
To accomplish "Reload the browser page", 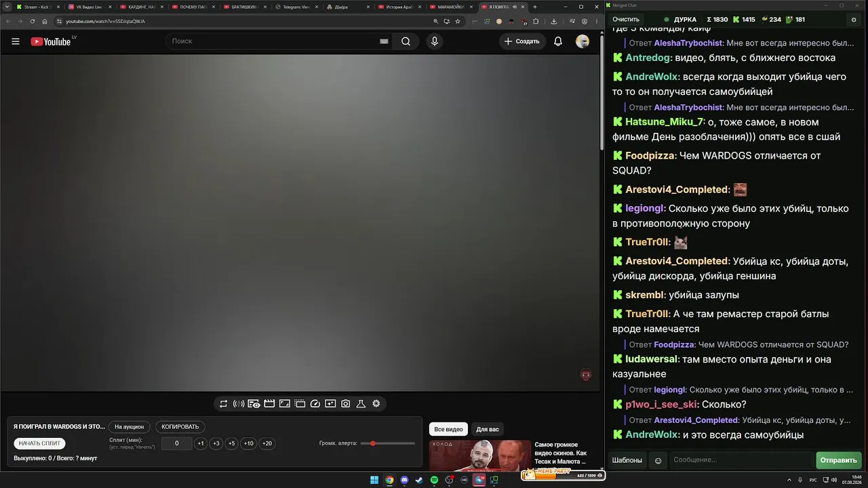I will (32, 21).
